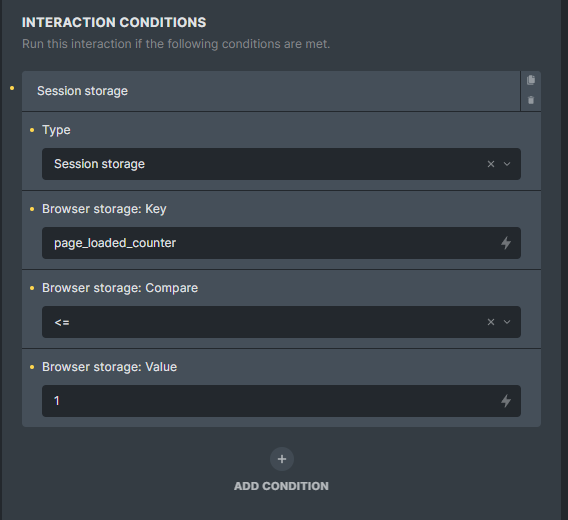Click the plus icon to add condition
This screenshot has height=520, width=568.
click(282, 459)
